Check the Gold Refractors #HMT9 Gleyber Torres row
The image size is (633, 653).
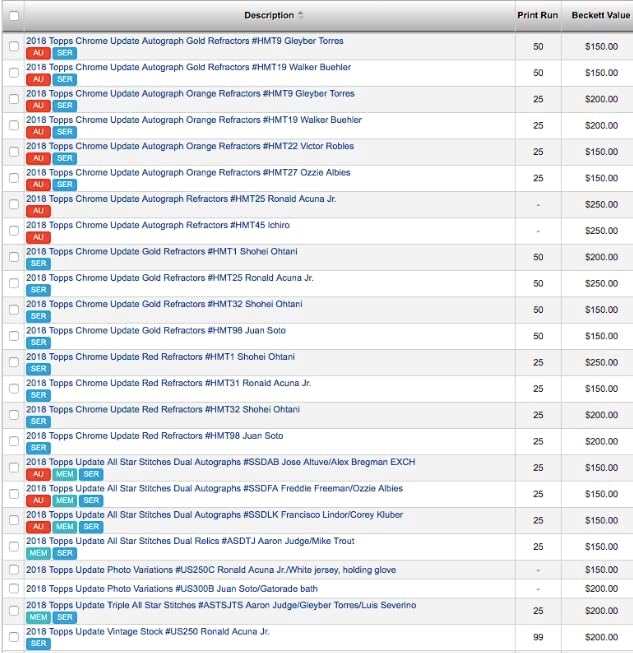[x=14, y=46]
